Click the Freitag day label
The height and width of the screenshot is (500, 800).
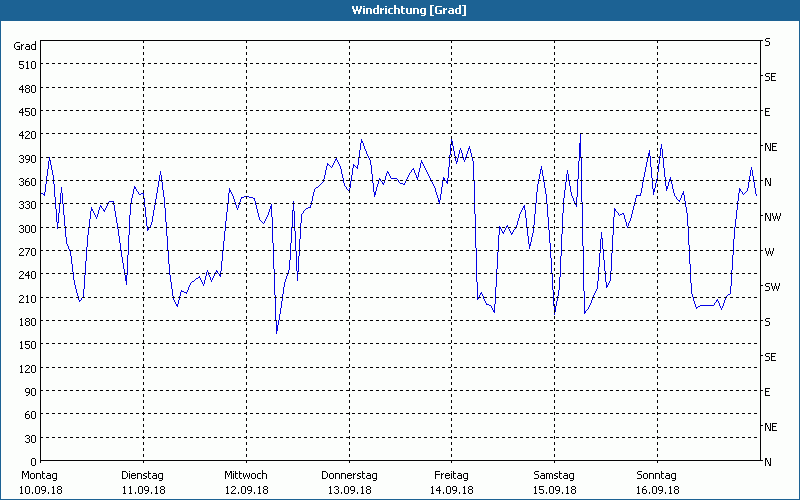coord(452,476)
